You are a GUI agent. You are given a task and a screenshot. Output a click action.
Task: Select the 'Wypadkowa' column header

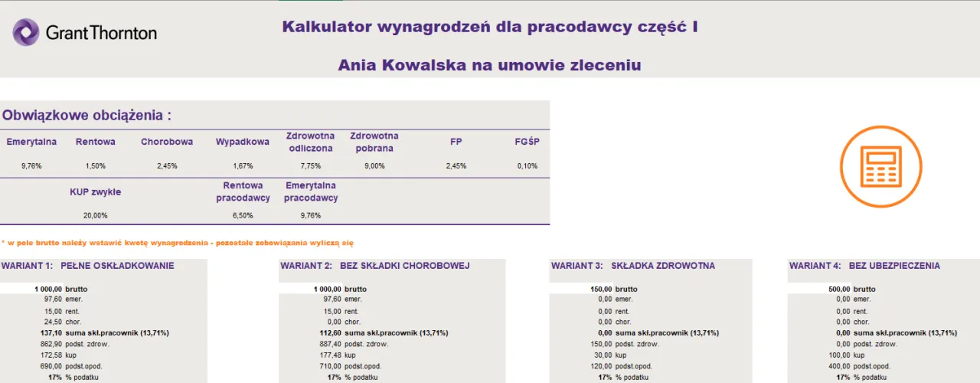[x=243, y=142]
